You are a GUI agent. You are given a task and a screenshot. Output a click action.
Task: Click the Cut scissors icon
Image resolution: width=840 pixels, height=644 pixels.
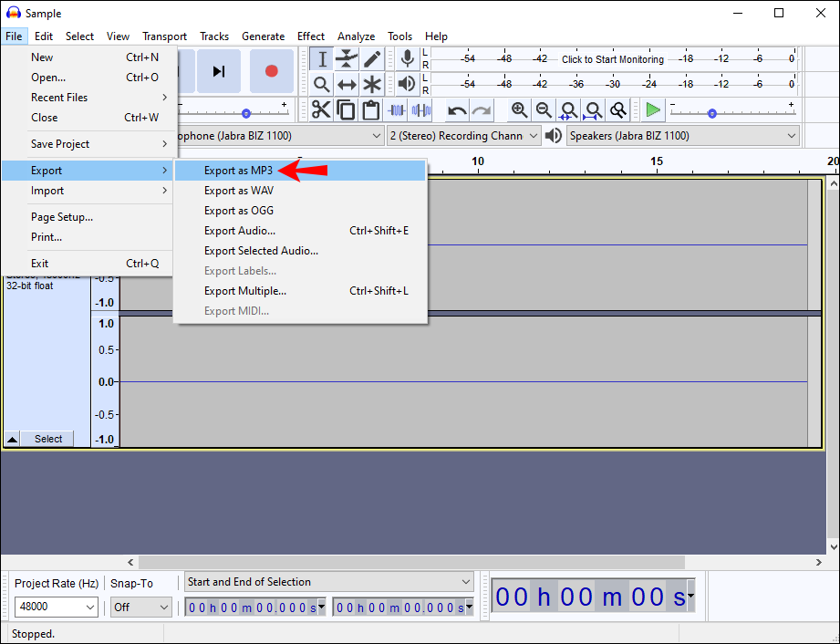tap(321, 110)
